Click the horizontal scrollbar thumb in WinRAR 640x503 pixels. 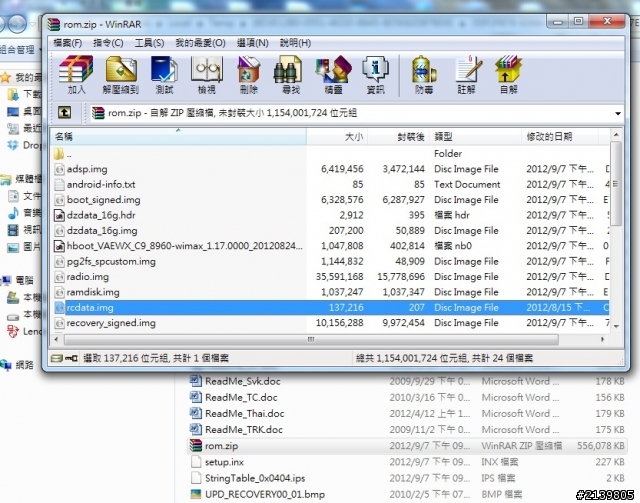coord(311,339)
